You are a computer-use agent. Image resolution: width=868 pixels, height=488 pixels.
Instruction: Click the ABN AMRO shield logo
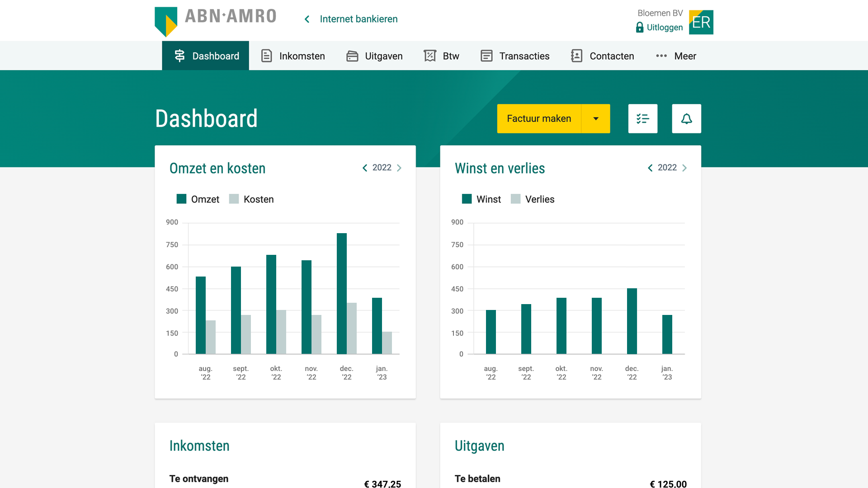[x=166, y=21]
